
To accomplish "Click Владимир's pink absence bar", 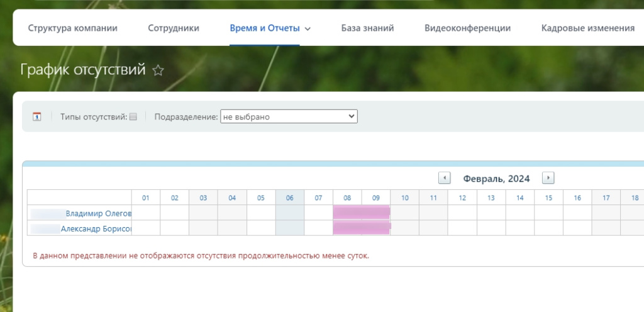I will pos(362,213).
